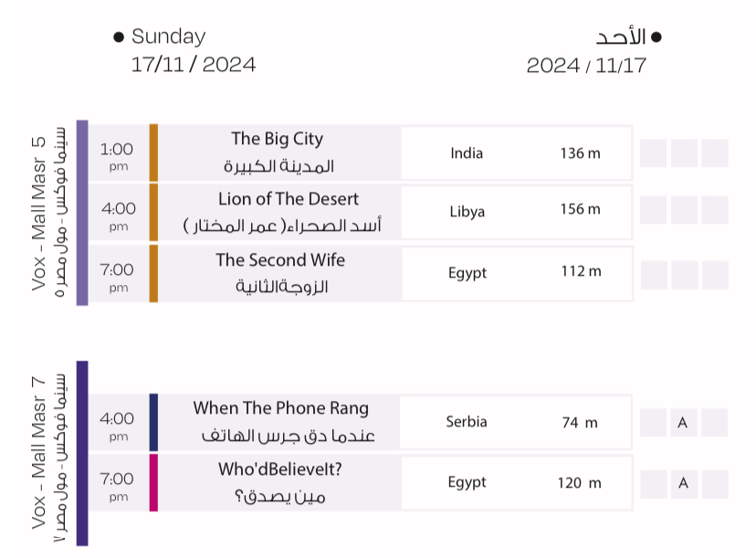The height and width of the screenshot is (558, 756).
Task: Click the navy marker beside When The Phone Rang
Action: (x=153, y=422)
